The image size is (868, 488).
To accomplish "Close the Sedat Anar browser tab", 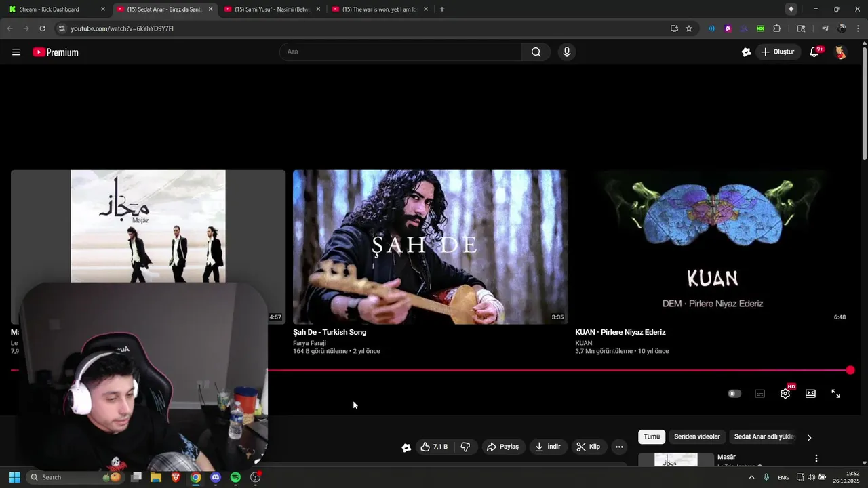I will pos(210,9).
